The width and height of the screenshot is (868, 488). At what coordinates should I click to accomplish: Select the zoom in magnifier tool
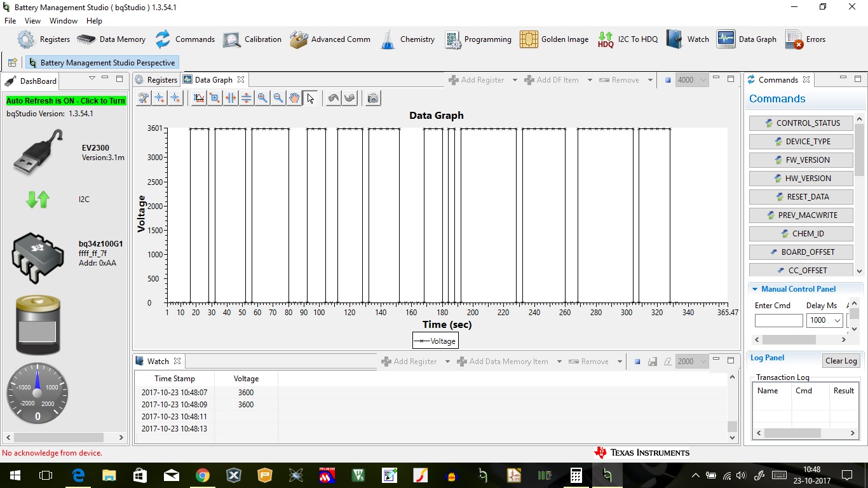pos(262,98)
